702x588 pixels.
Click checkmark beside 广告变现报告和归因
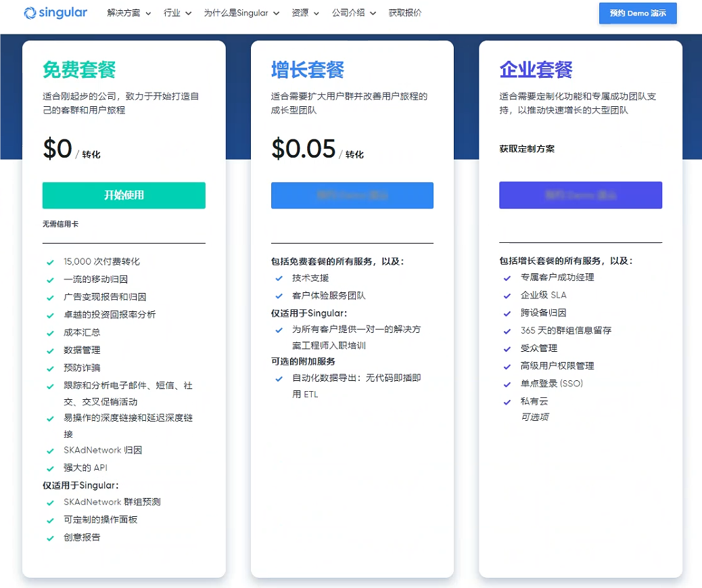click(50, 298)
